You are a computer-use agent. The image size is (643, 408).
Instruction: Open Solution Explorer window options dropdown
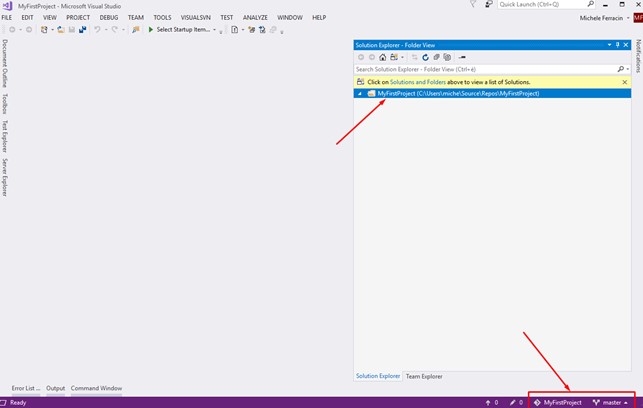607,45
